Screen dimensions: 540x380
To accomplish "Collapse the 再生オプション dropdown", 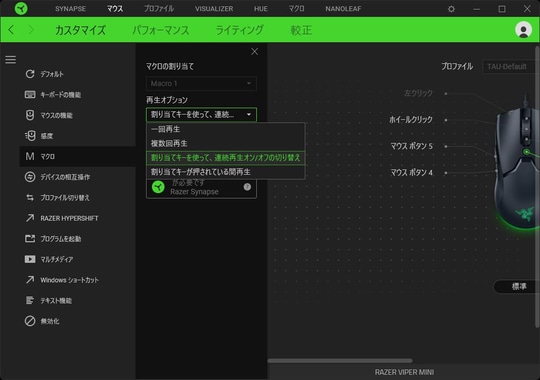I will point(201,114).
